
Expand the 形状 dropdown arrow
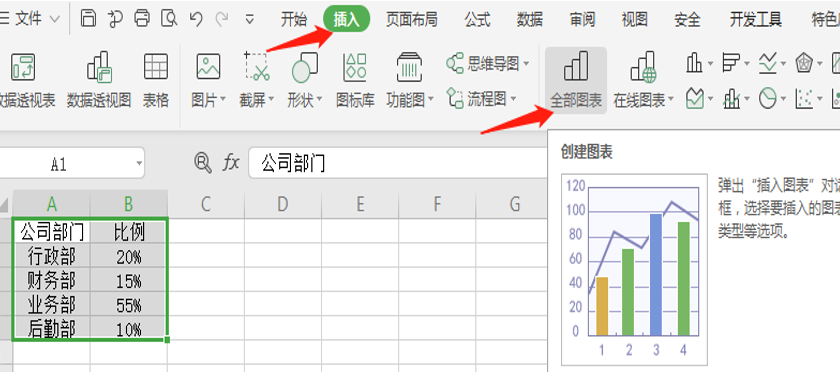pyautogui.click(x=319, y=100)
